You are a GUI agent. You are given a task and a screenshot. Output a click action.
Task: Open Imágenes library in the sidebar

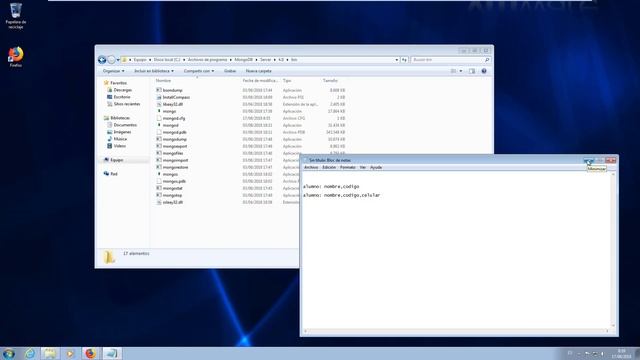click(122, 132)
